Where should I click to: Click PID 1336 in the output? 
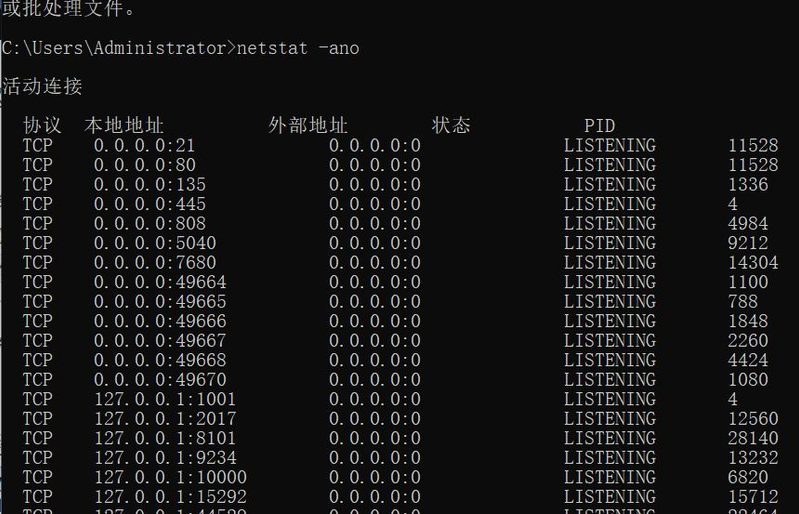coord(748,184)
